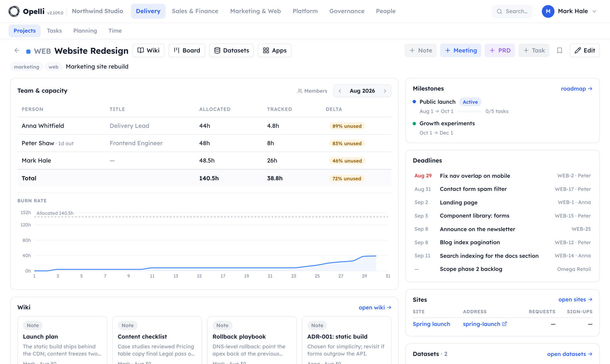Click Mark Hale's avatar circle
610x364 pixels.
[548, 11]
